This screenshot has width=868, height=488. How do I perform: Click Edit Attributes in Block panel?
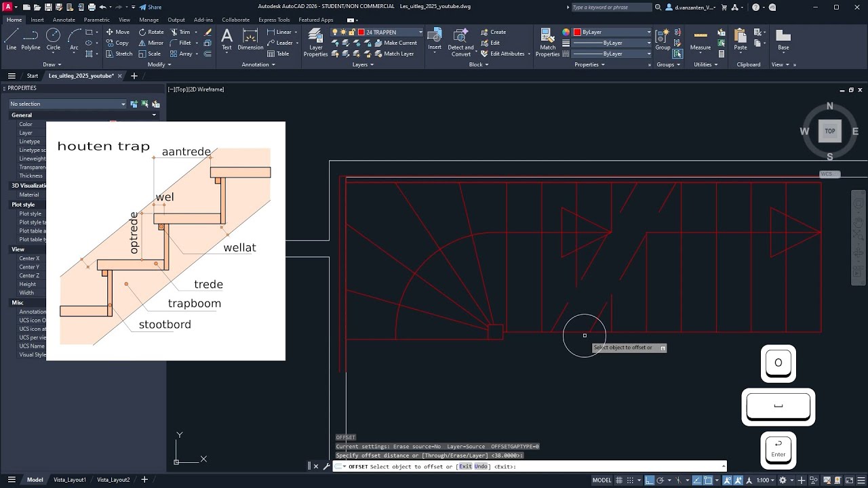pos(502,54)
